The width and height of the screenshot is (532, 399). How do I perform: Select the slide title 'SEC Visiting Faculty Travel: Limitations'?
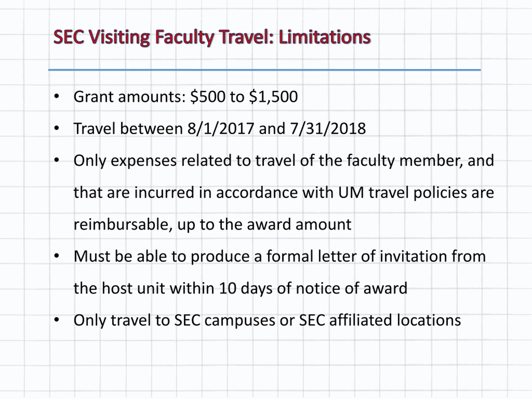[212, 37]
